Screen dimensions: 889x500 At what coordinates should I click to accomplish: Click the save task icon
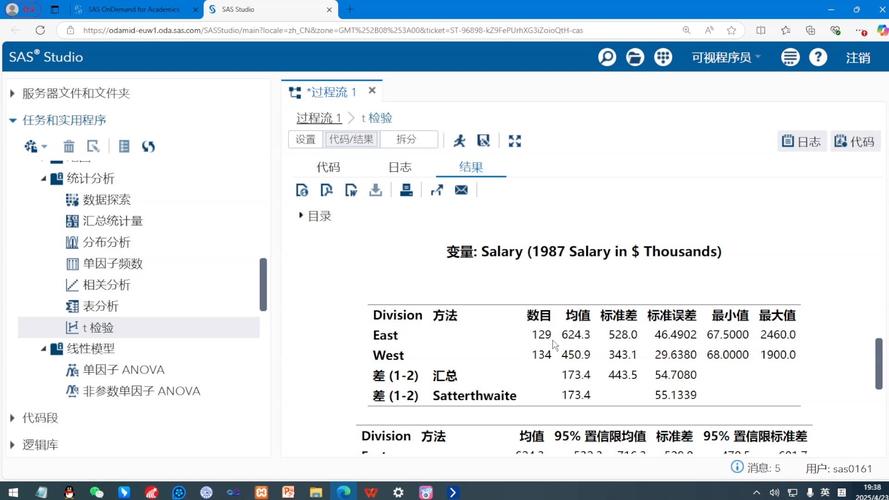[x=483, y=141]
